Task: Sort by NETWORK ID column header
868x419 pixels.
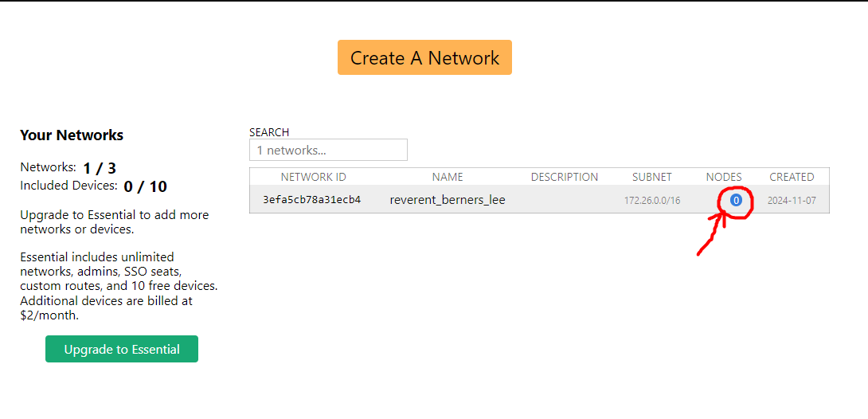Action: (313, 177)
